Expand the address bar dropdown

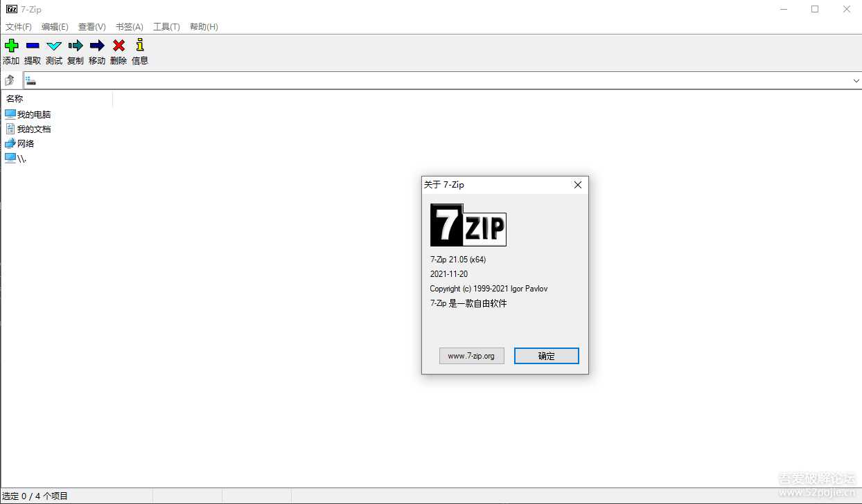coord(856,80)
